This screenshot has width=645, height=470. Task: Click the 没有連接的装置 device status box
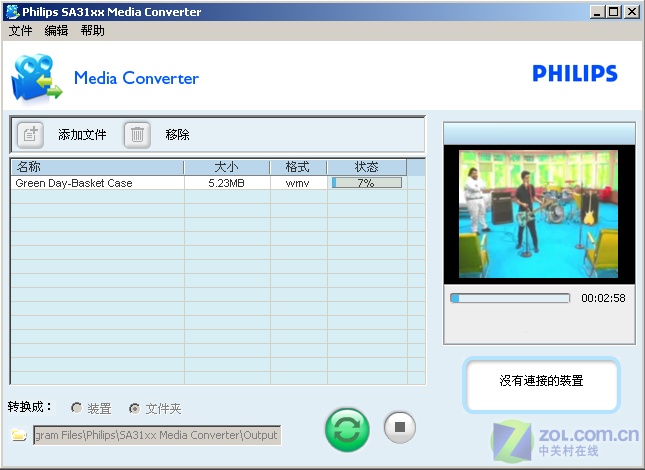541,384
